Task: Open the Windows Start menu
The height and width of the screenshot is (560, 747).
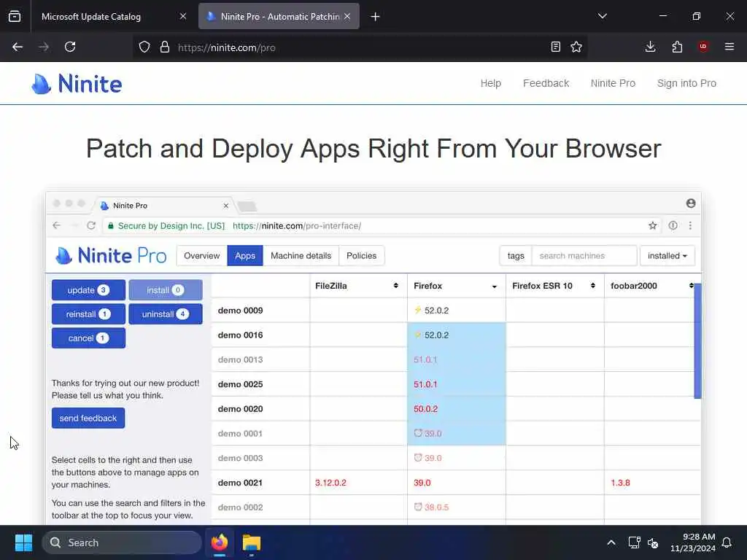Action: (23, 542)
